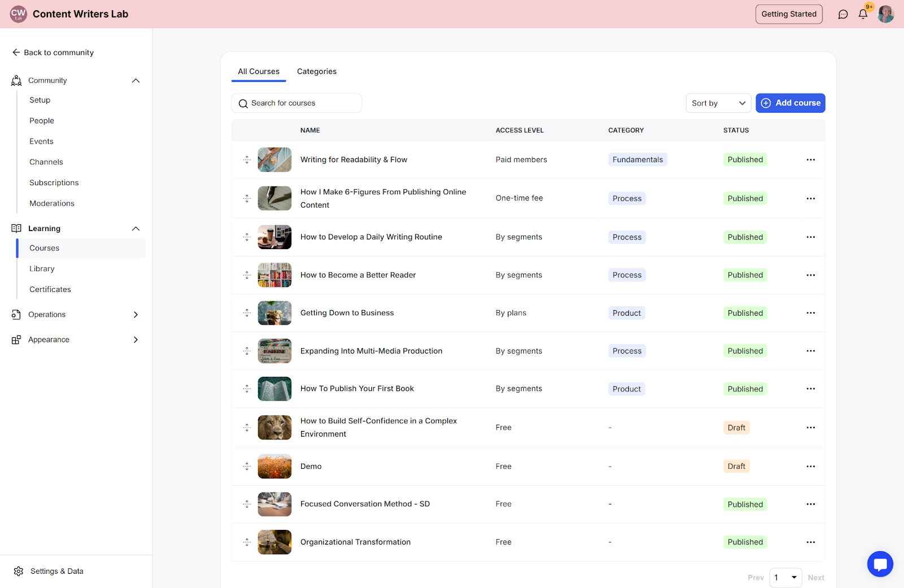Open the Sort by dropdown

tap(718, 103)
